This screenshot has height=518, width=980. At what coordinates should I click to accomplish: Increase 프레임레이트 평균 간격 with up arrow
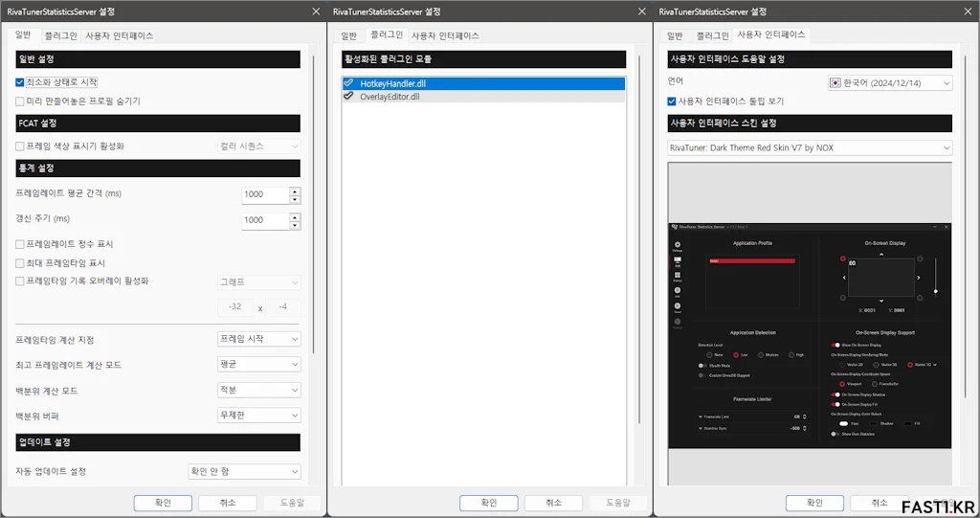(295, 191)
